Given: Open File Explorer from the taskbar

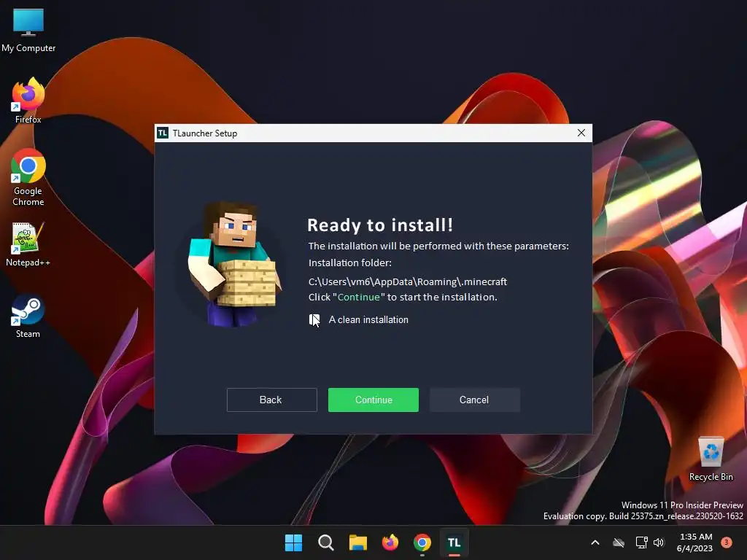Looking at the screenshot, I should coord(357,542).
